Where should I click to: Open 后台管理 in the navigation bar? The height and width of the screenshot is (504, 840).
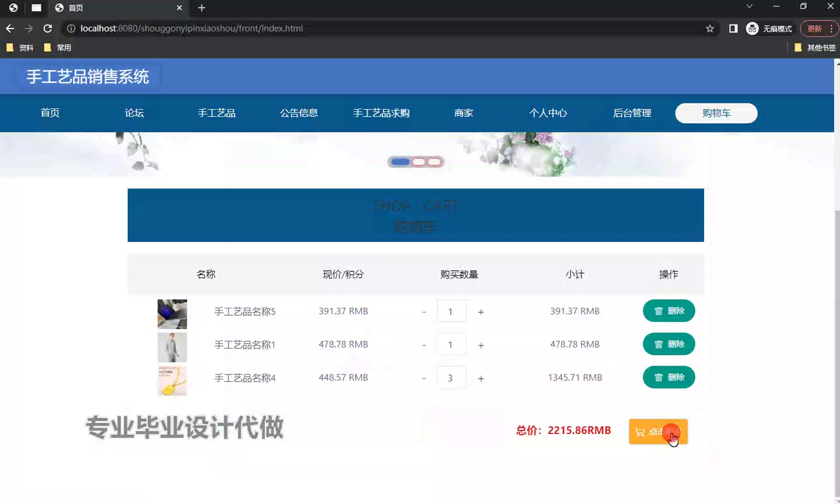(632, 113)
